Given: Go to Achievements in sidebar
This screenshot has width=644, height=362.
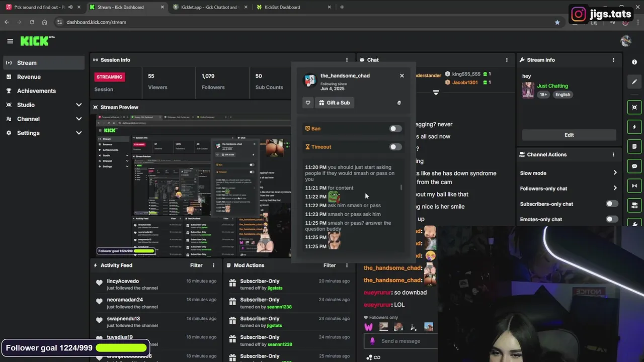Looking at the screenshot, I should pyautogui.click(x=44, y=91).
